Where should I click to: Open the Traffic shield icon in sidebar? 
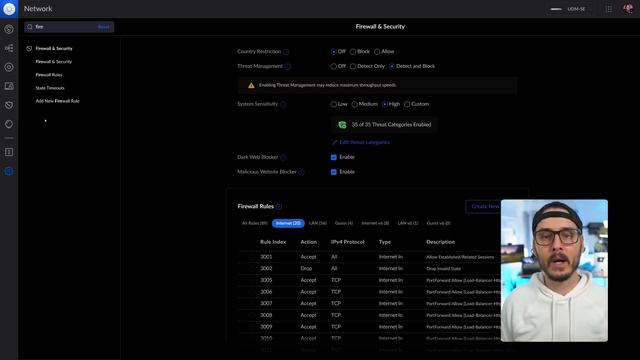pyautogui.click(x=9, y=105)
